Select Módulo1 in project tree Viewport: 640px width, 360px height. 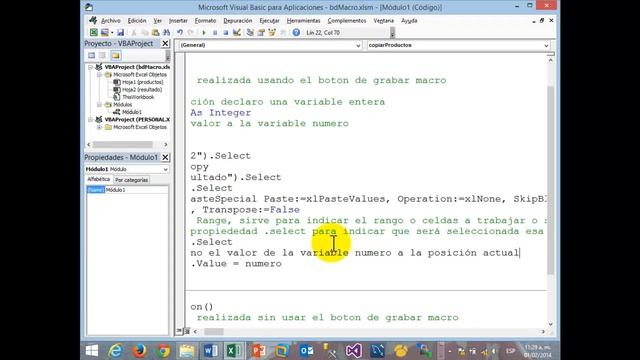(127, 112)
